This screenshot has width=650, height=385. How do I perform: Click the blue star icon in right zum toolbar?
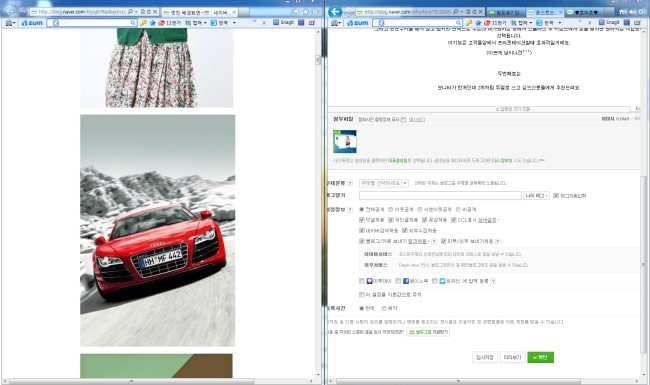479,23
